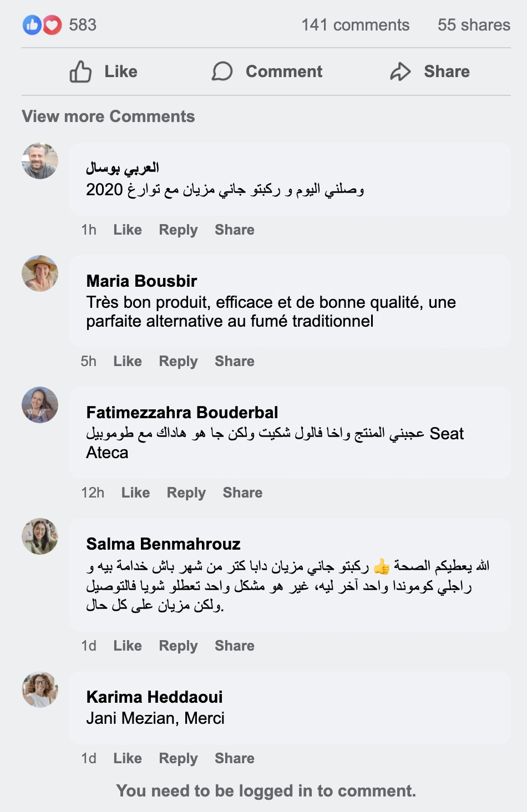Reply to Maria Bousbir's comment
Viewport: 527px width, 812px height.
pos(178,362)
